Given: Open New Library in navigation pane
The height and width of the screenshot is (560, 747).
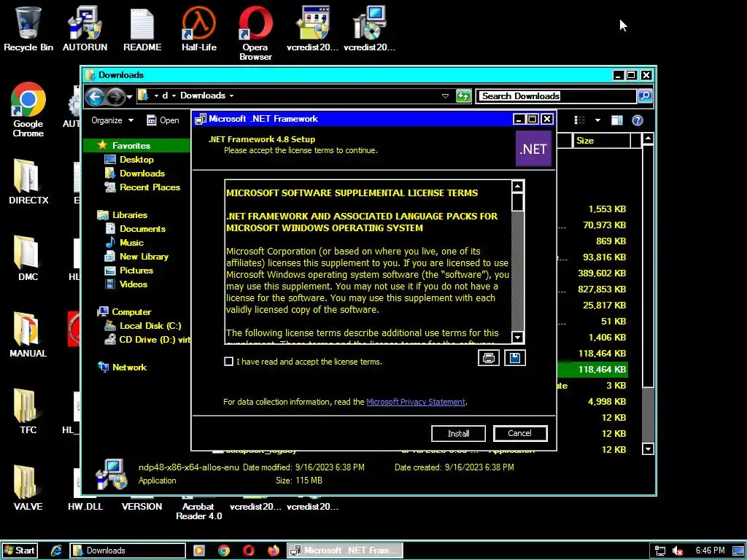Looking at the screenshot, I should point(144,256).
